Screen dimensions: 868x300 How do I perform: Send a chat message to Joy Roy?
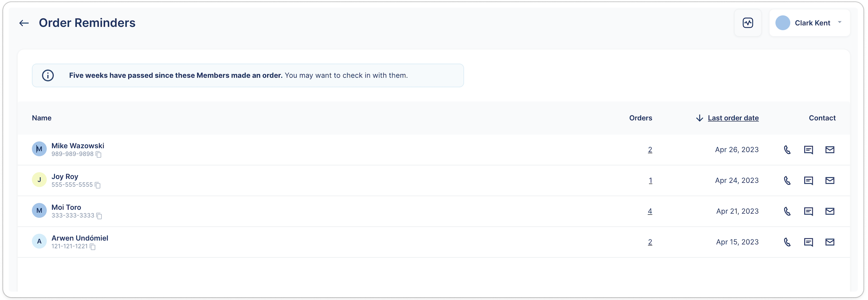tap(808, 181)
